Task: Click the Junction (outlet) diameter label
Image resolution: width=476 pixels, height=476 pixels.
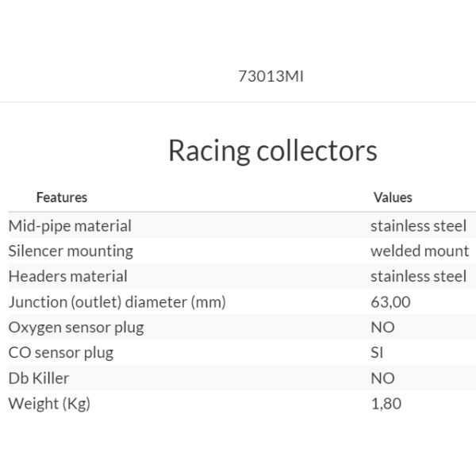Action: [x=117, y=301]
